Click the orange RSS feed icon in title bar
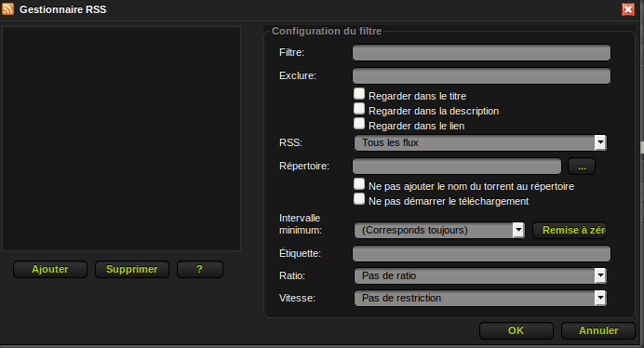This screenshot has width=644, height=348. (x=7, y=9)
